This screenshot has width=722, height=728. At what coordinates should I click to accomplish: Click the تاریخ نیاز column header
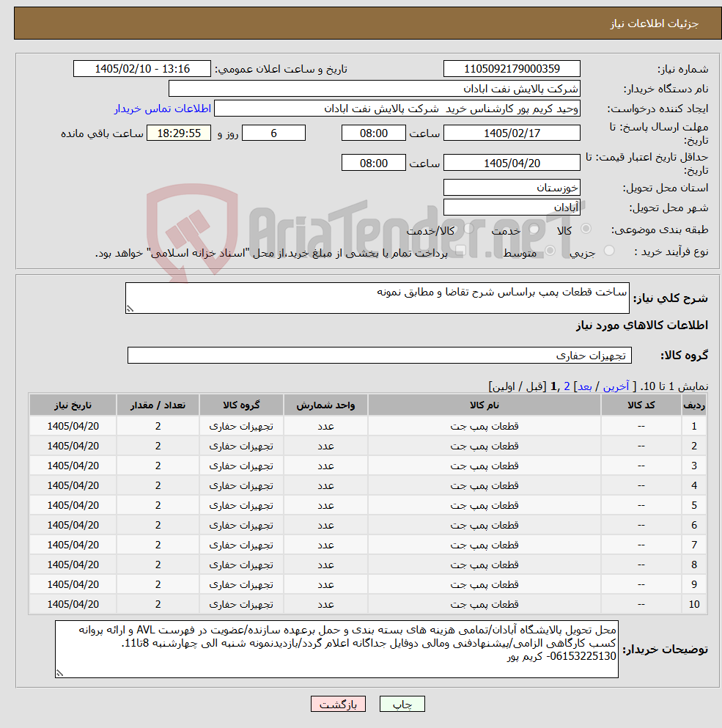(x=73, y=405)
